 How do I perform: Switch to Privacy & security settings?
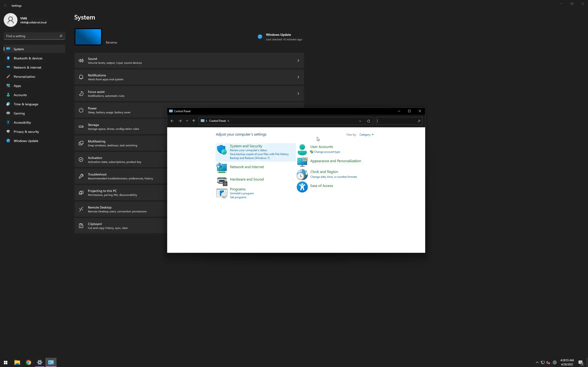click(x=26, y=132)
